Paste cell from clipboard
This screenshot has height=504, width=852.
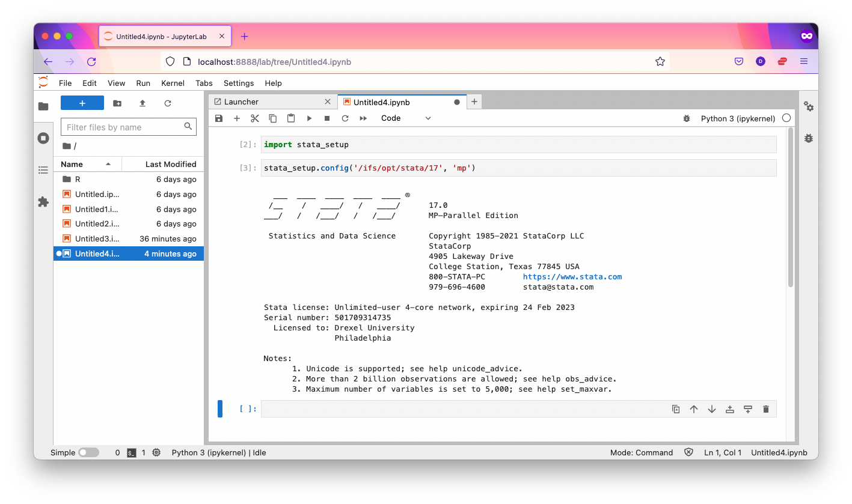click(x=291, y=118)
